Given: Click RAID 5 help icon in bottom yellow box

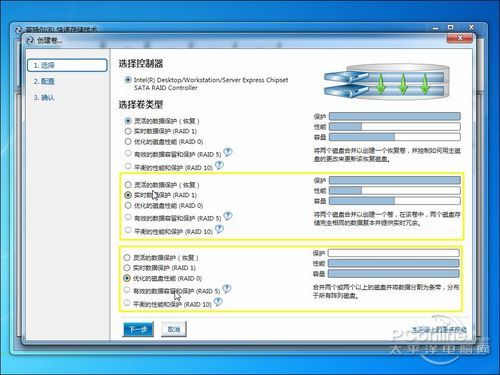Looking at the screenshot, I should click(x=227, y=289).
